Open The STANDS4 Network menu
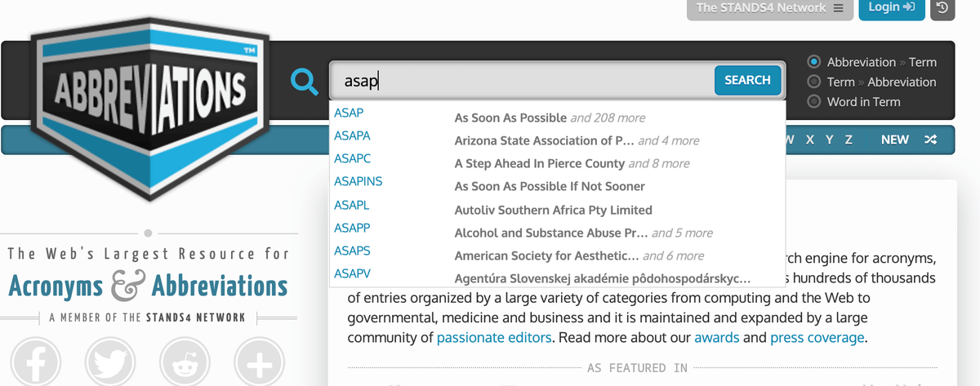The height and width of the screenshot is (386, 980). coord(769,8)
